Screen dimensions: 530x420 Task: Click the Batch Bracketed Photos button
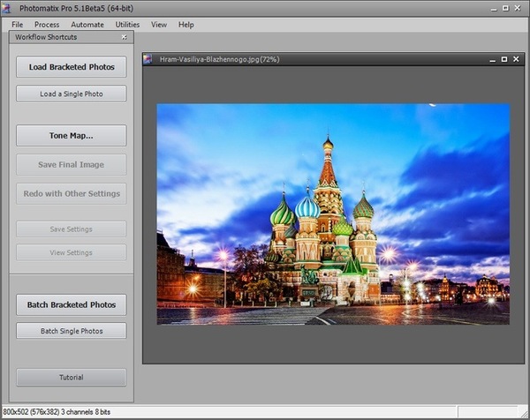[72, 304]
